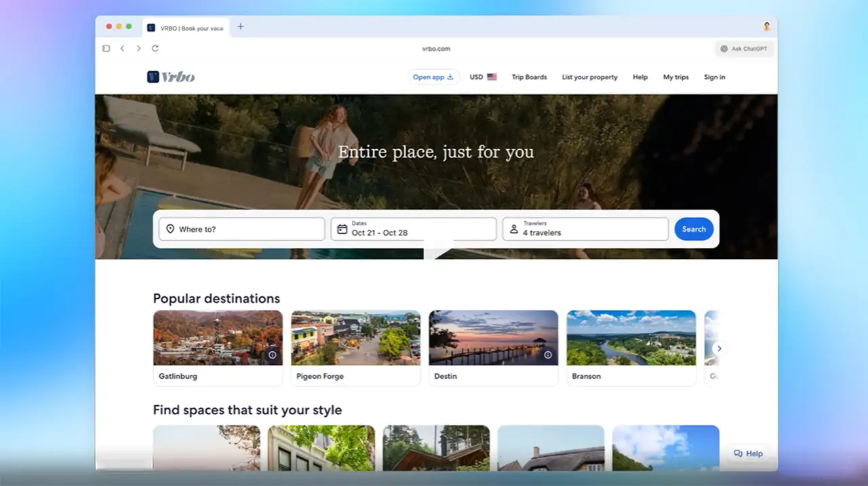This screenshot has height=486, width=868.
Task: Click the browser back arrow
Action: [122, 48]
